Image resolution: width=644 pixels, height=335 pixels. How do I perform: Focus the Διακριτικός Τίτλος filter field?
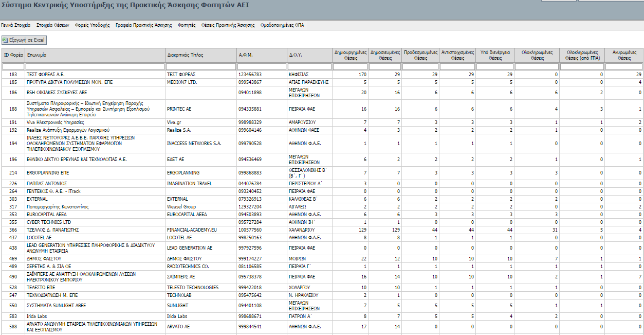[201, 67]
